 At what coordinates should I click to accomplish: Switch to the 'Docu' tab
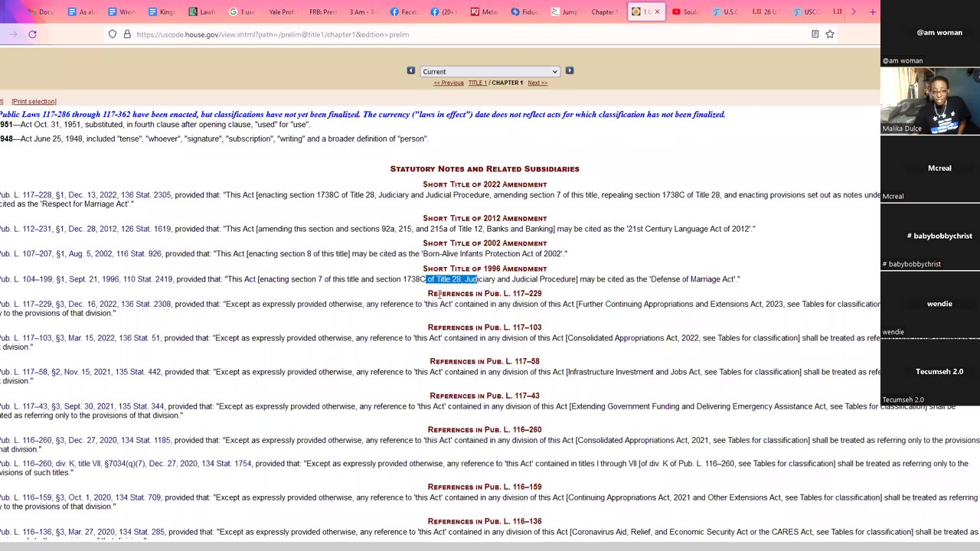(x=40, y=11)
